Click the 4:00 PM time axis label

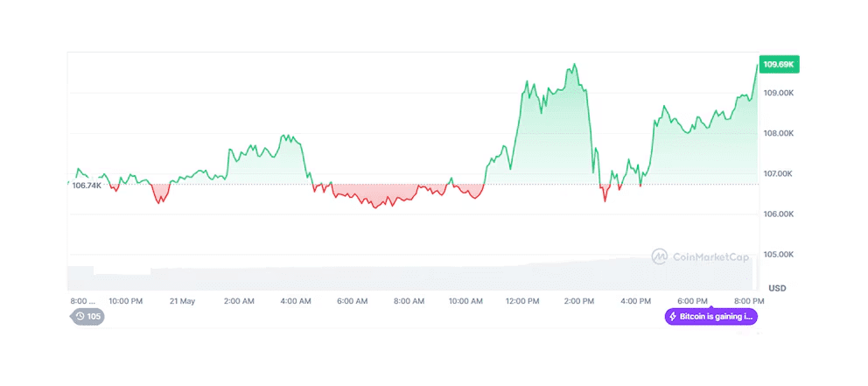[x=636, y=301]
